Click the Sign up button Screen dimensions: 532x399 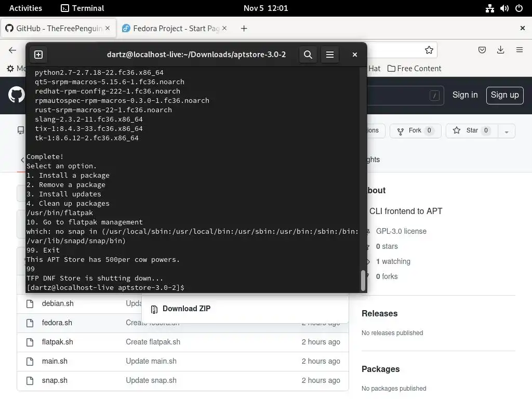[x=504, y=96]
